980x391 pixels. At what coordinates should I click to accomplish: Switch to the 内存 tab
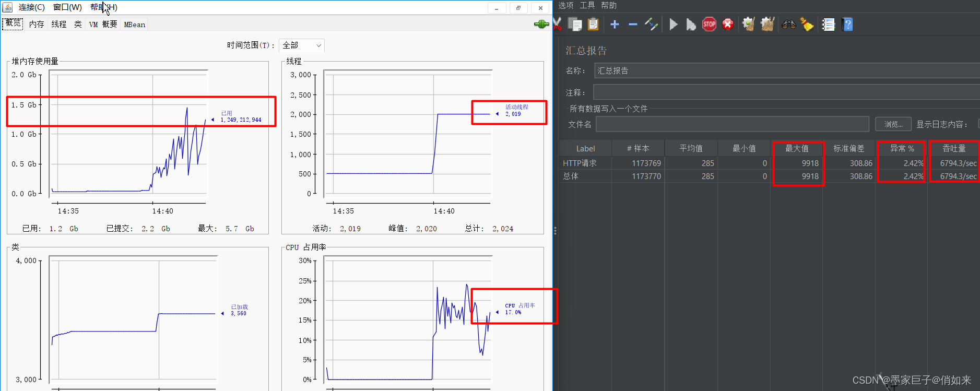[37, 25]
